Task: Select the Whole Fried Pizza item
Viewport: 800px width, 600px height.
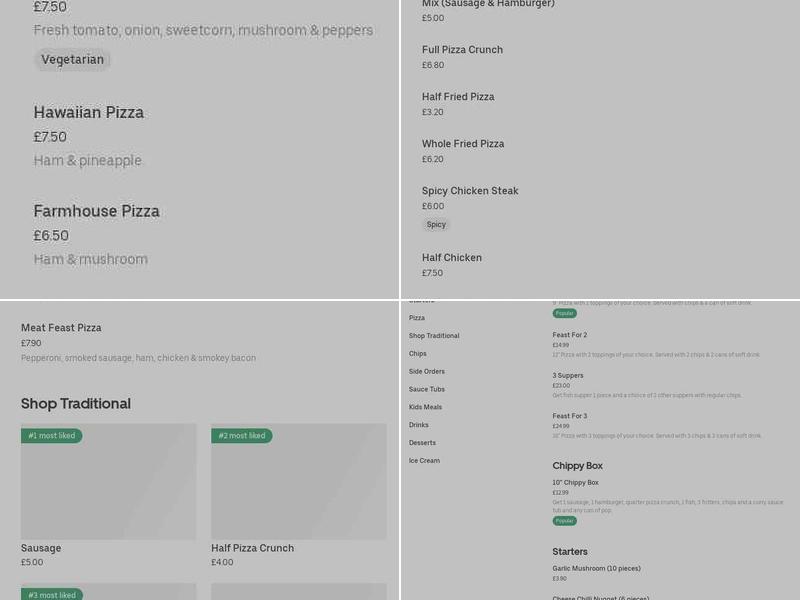Action: tap(463, 144)
